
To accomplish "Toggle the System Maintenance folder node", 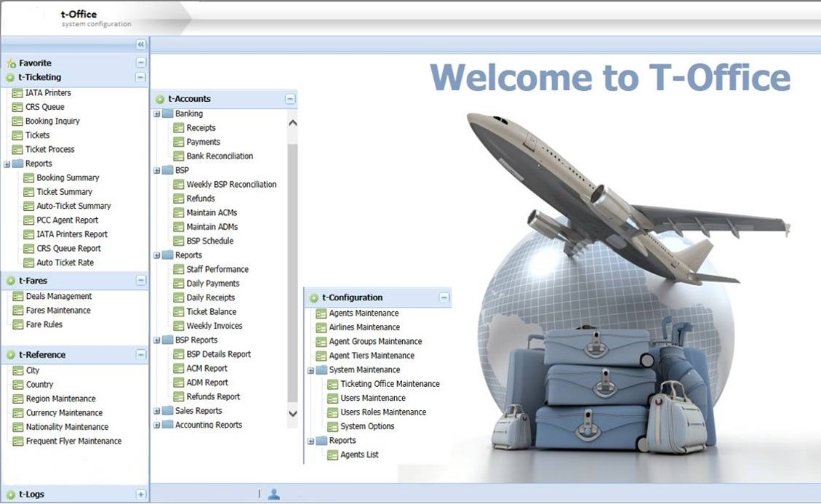I will tap(311, 370).
